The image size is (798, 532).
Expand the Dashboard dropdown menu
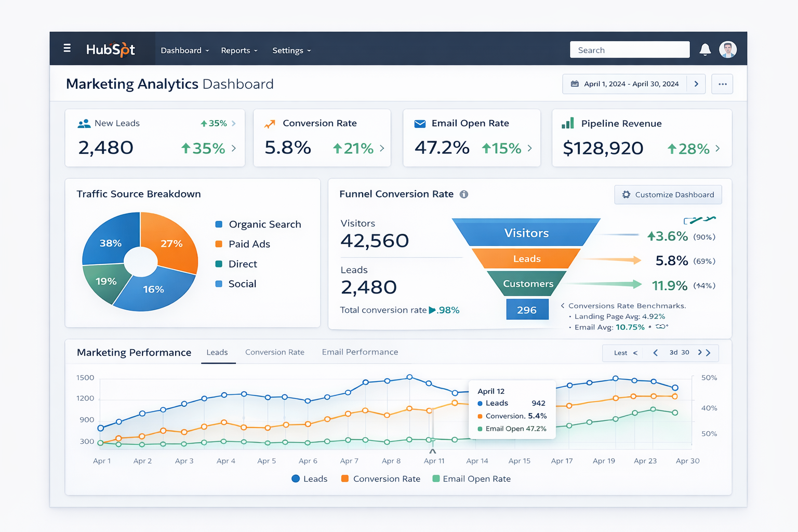point(184,50)
